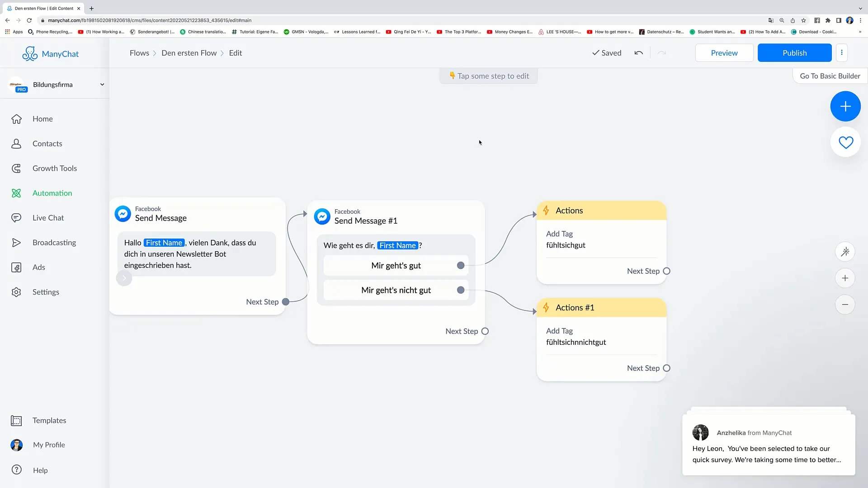This screenshot has height=488, width=868.
Task: Go to the Live Chat menu item
Action: [x=48, y=218]
